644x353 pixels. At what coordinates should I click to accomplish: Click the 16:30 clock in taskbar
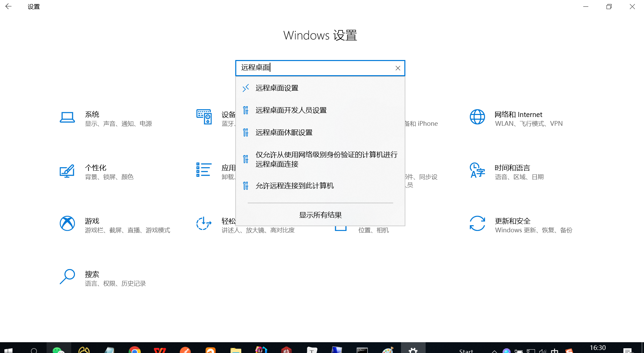pyautogui.click(x=598, y=348)
